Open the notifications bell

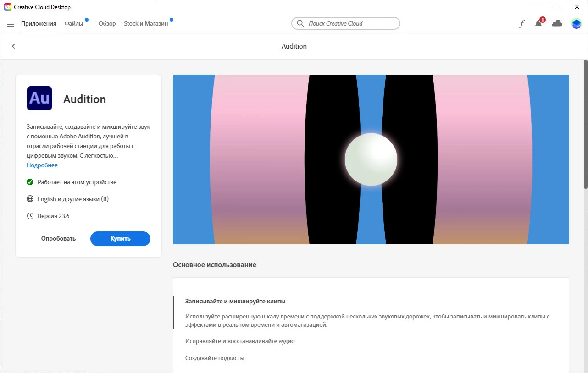[x=538, y=24]
